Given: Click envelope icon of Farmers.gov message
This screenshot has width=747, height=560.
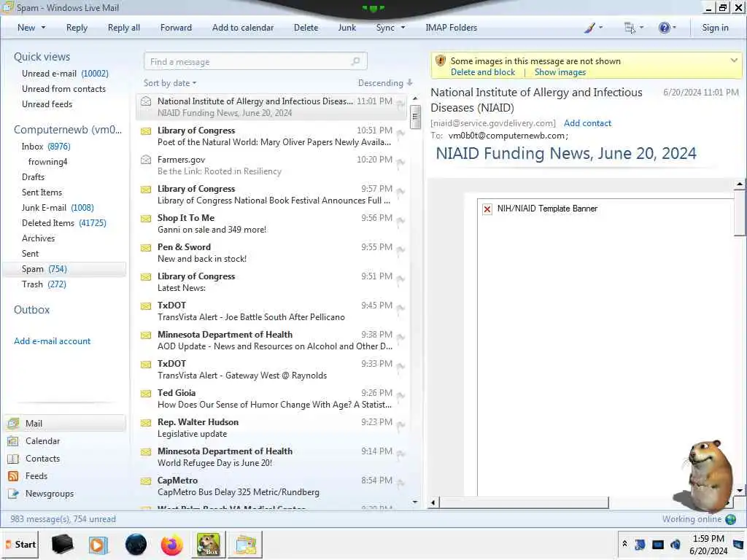Looking at the screenshot, I should pos(146,160).
